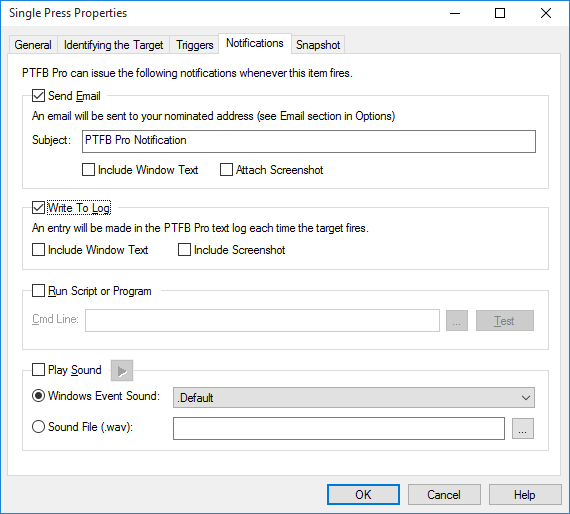Open the General tab
This screenshot has height=514, width=570.
[x=33, y=45]
